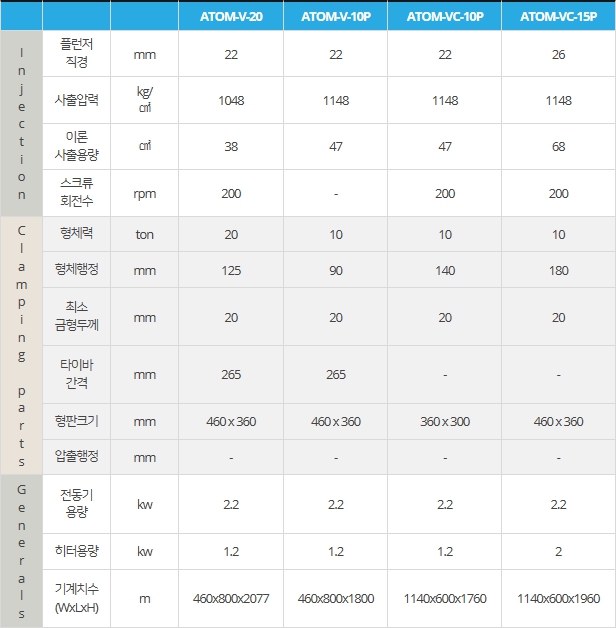Viewport: 616px width, 628px height.
Task: Click the 플런저 직경 row label
Action: tap(76, 53)
